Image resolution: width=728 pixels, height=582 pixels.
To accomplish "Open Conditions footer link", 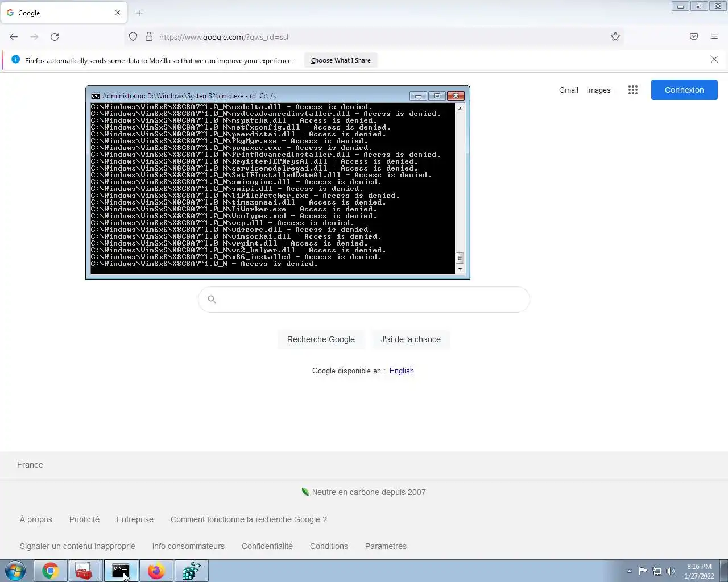I will pos(329,546).
